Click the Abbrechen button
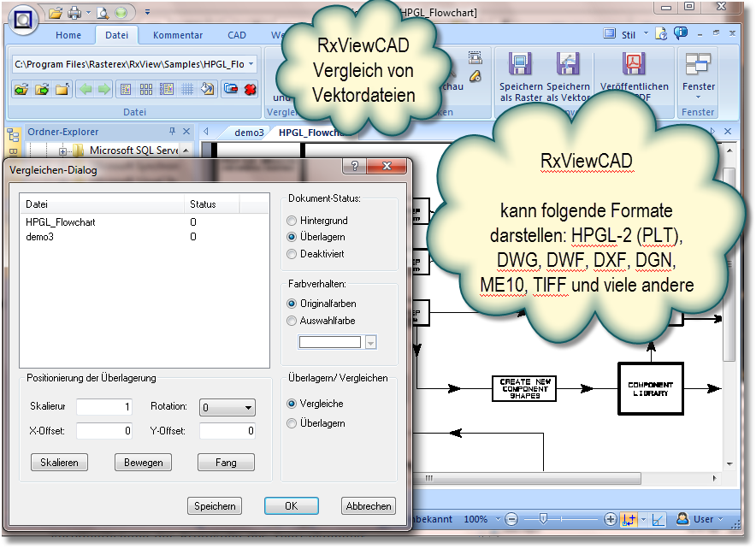Viewport: 756px width, 549px height. pos(369,506)
